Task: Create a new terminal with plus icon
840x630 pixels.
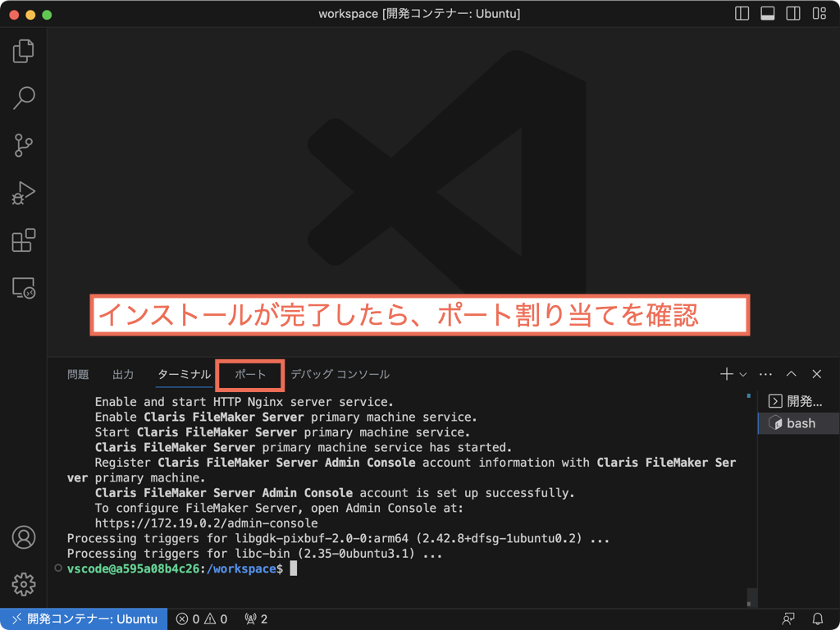Action: coord(727,374)
